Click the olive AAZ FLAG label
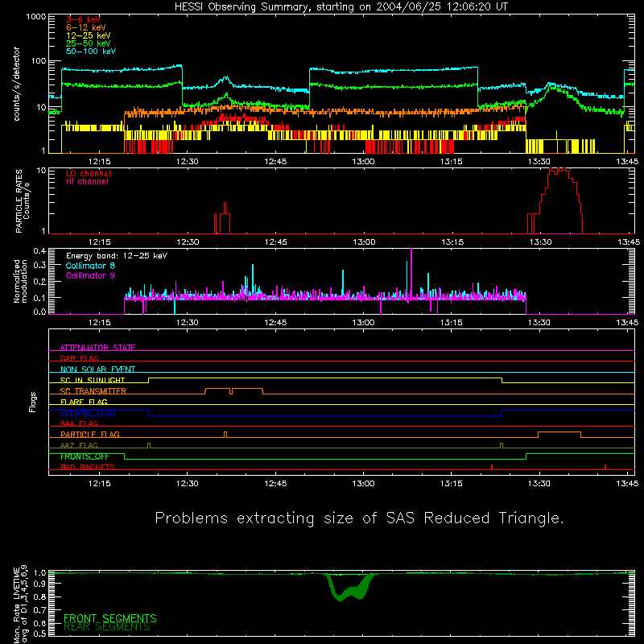The height and width of the screenshot is (644, 644). point(79,445)
